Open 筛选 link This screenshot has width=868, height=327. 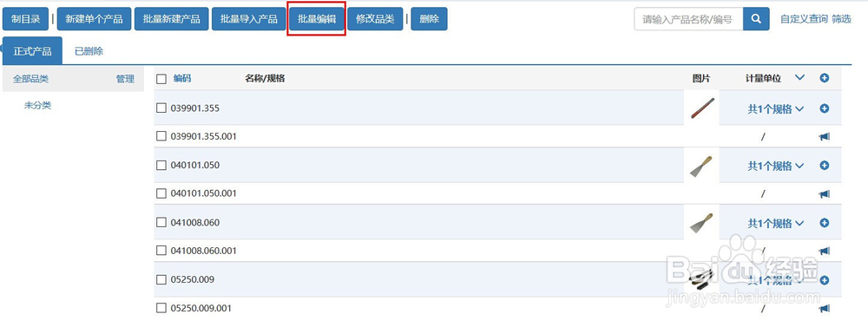(x=841, y=19)
